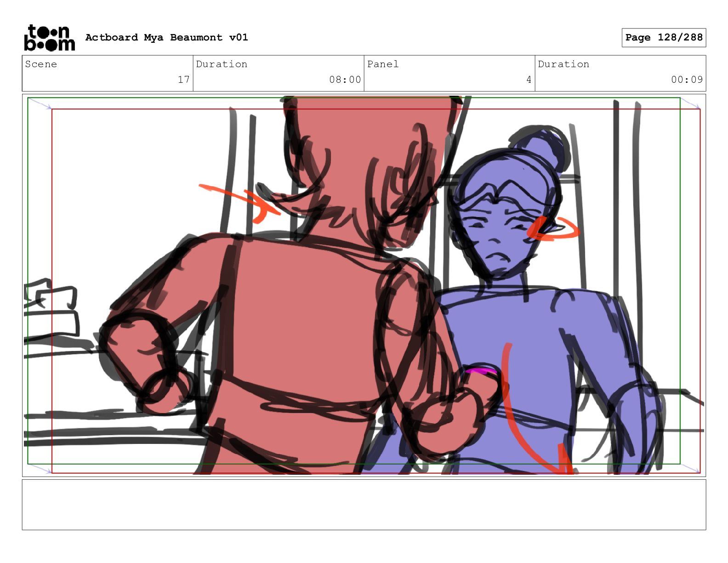Click the 'Panel' header label
This screenshot has width=728, height=563.
point(383,64)
